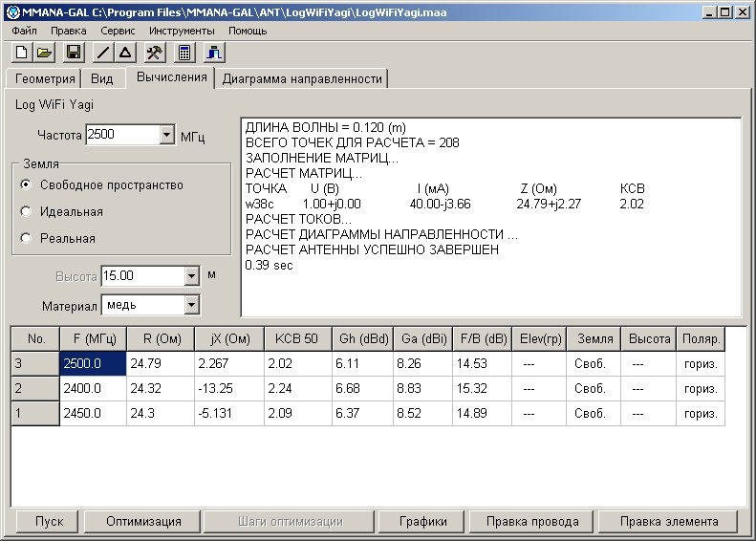The width and height of the screenshot is (756, 541).
Task: Click the Графики button
Action: (x=423, y=522)
